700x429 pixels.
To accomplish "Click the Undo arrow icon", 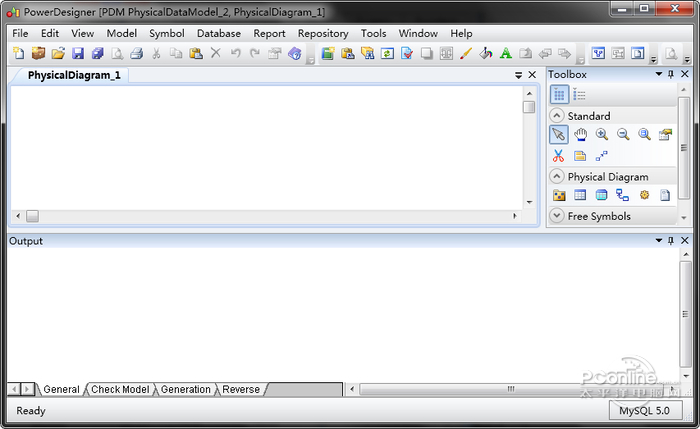I will [x=235, y=54].
